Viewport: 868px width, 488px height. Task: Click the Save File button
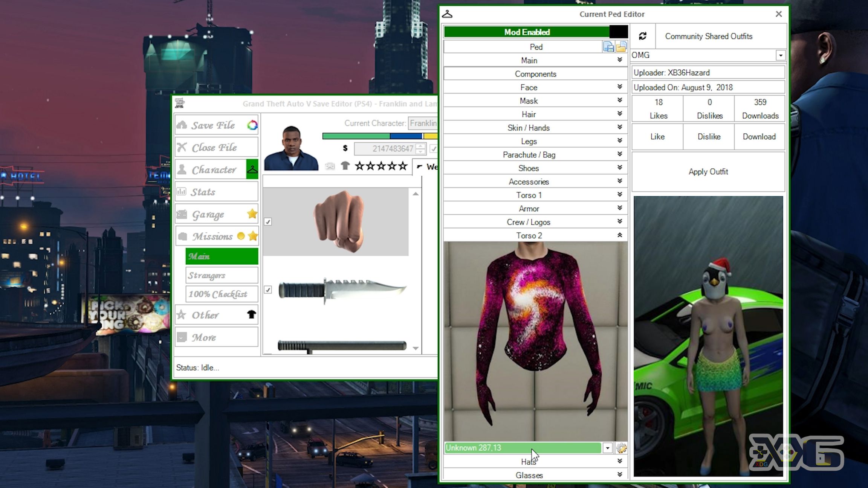pos(217,125)
